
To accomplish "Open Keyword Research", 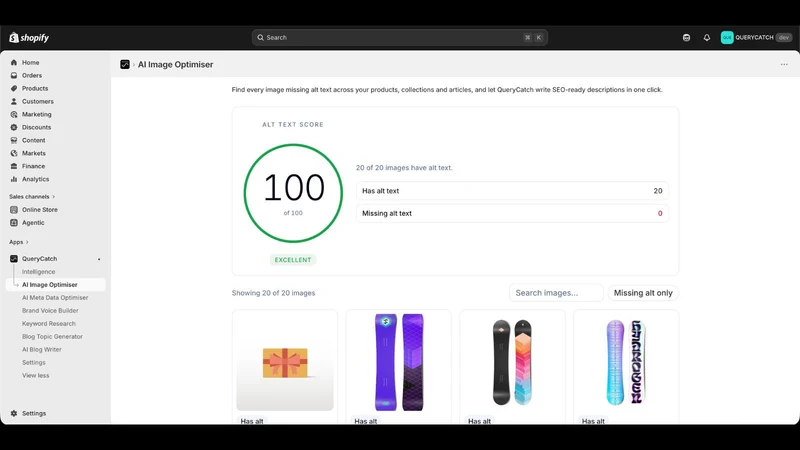I will coord(48,323).
